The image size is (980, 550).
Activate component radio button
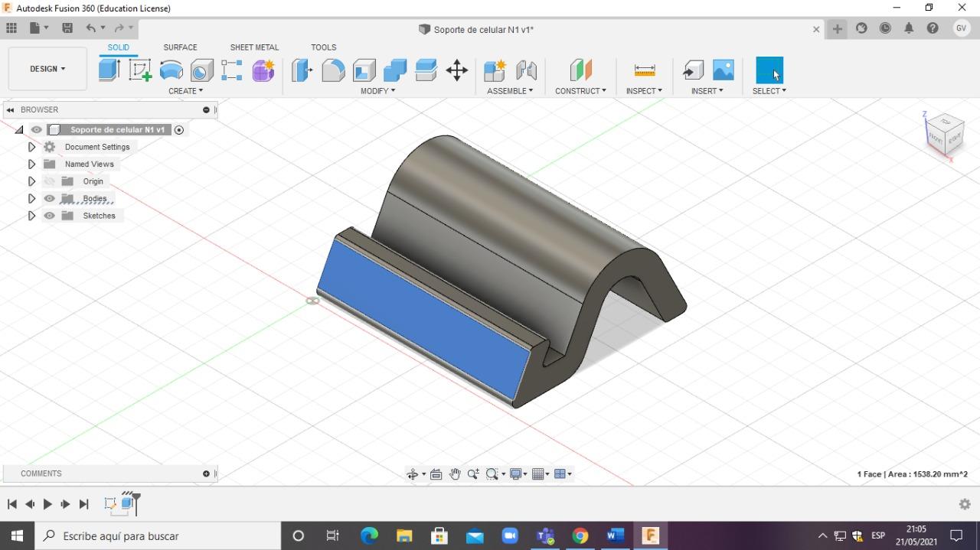tap(179, 130)
